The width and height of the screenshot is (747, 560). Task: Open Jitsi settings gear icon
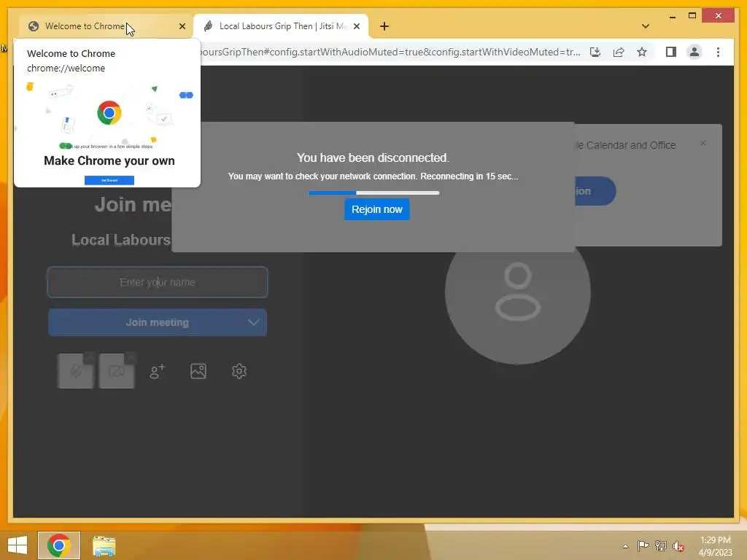239,371
